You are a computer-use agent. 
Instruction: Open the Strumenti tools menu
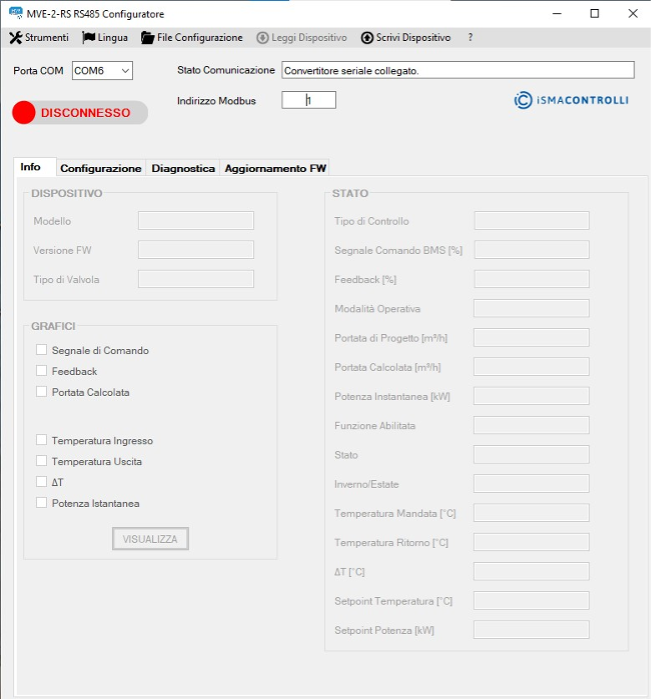tap(39, 38)
